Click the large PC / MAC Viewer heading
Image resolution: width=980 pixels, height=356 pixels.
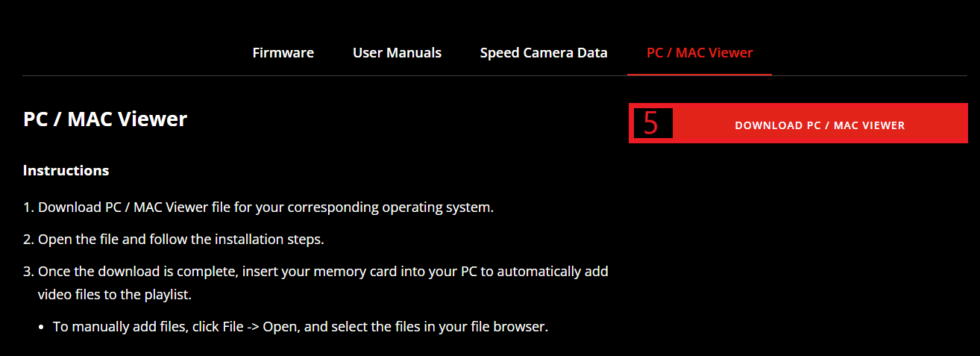coord(105,119)
